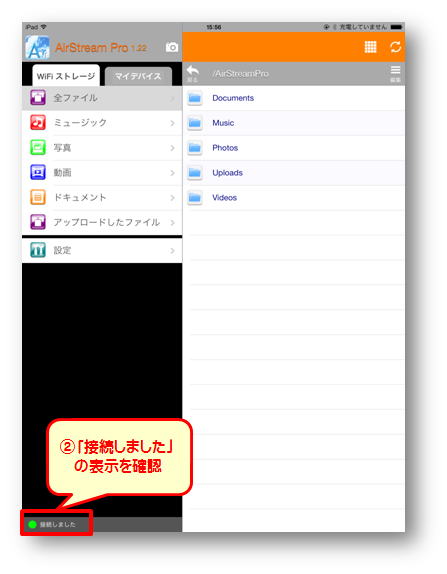Open the Documents folder

click(x=294, y=98)
